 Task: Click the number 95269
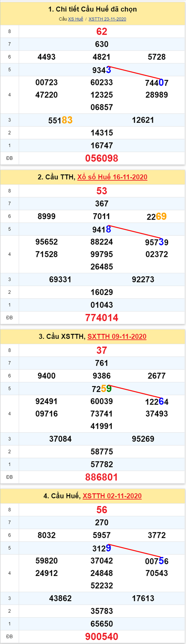click(x=143, y=439)
